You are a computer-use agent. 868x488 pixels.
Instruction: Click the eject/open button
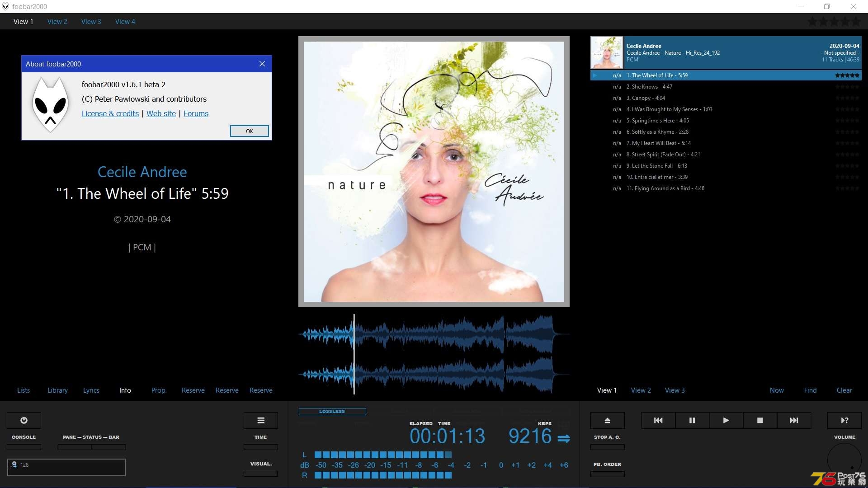(x=608, y=420)
